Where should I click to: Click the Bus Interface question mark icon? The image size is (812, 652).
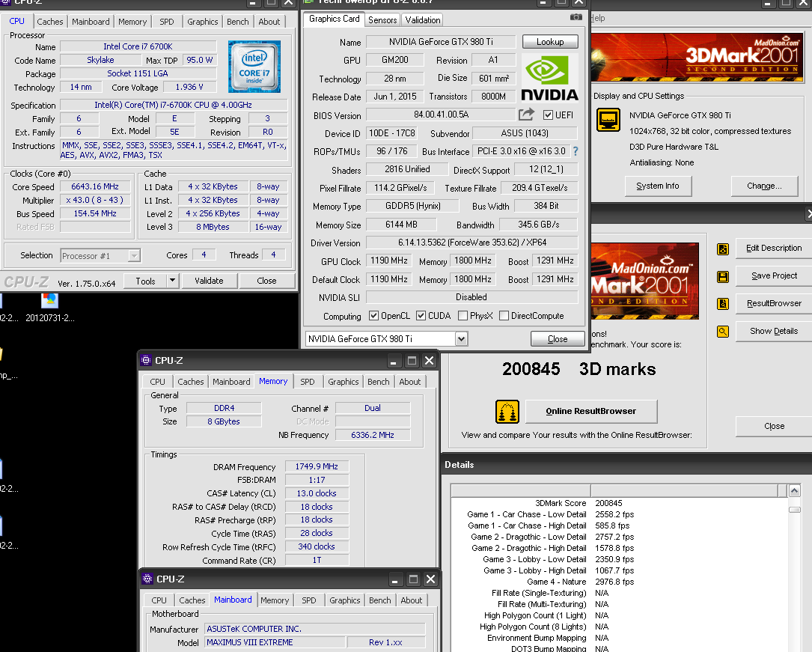(x=576, y=151)
